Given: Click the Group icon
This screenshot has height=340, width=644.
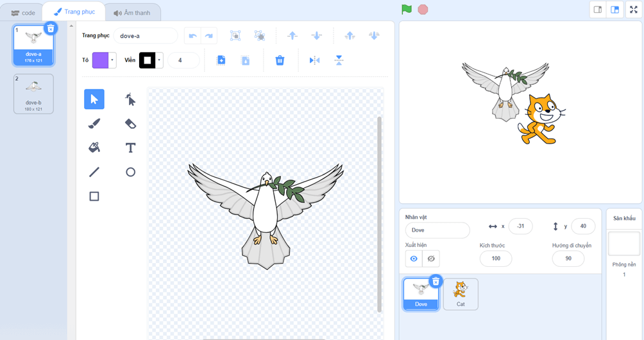Looking at the screenshot, I should click(x=235, y=36).
